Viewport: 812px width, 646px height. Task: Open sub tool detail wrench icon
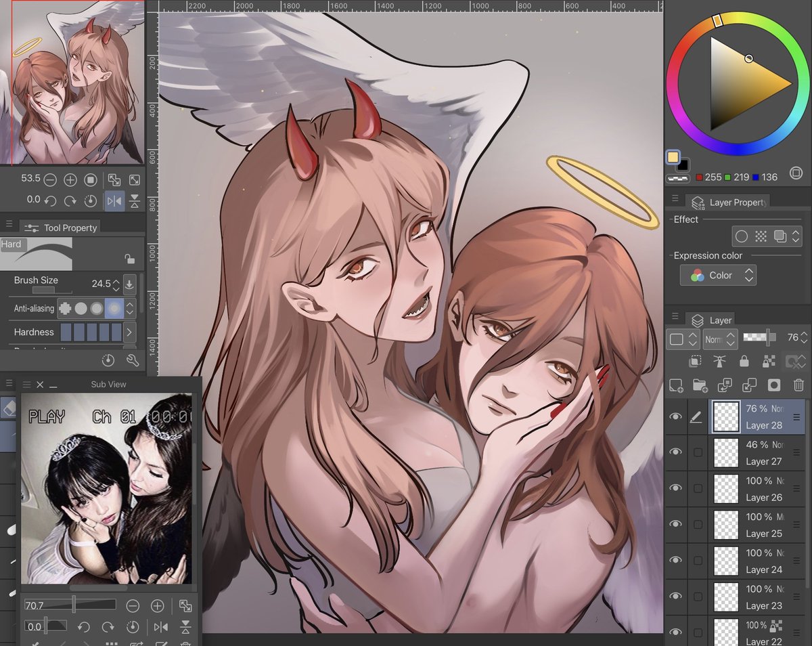coord(133,360)
